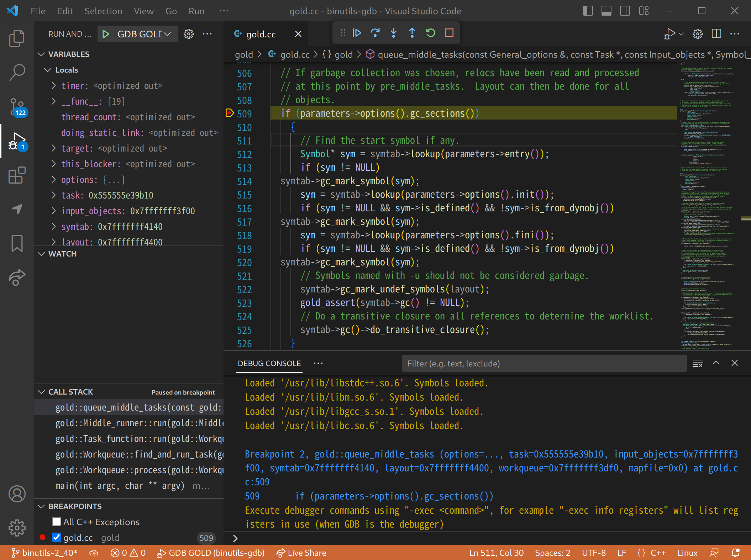The image size is (751, 560).
Task: Expand the symtab variable
Action: pyautogui.click(x=54, y=226)
